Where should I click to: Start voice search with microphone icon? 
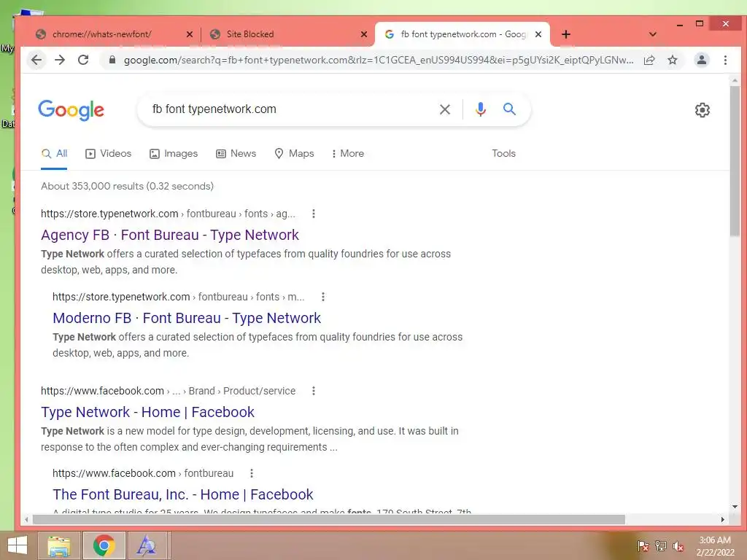click(480, 109)
